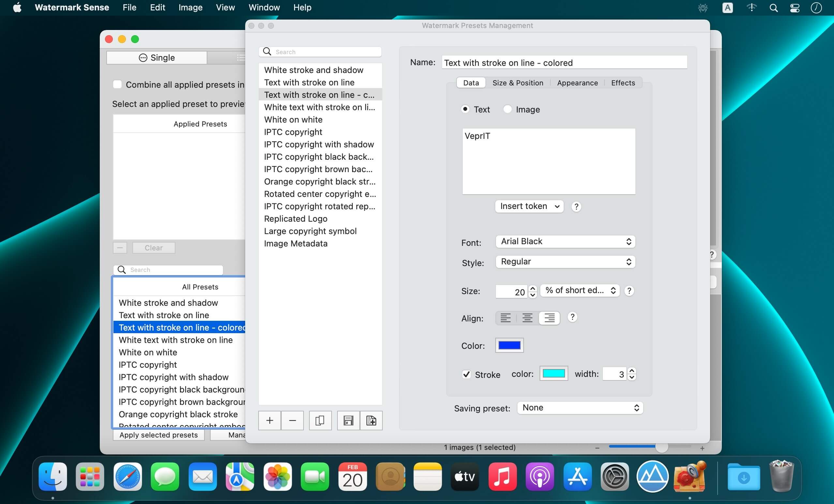The image size is (834, 504).
Task: Open the File menu
Action: (x=129, y=7)
